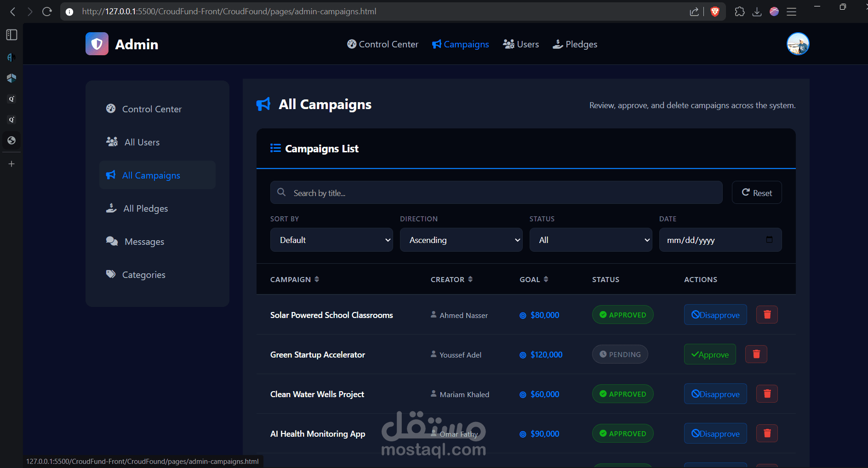The height and width of the screenshot is (468, 868).
Task: Select All Users in the sidebar
Action: tap(157, 142)
